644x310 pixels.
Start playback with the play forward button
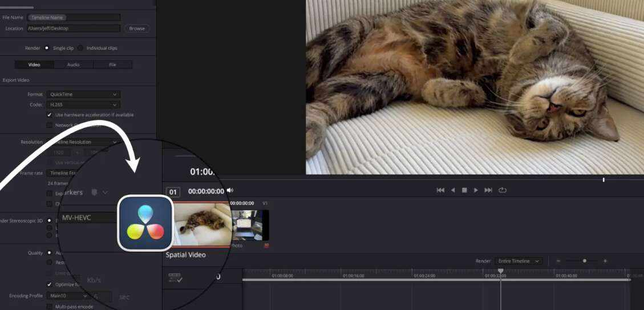click(x=476, y=190)
